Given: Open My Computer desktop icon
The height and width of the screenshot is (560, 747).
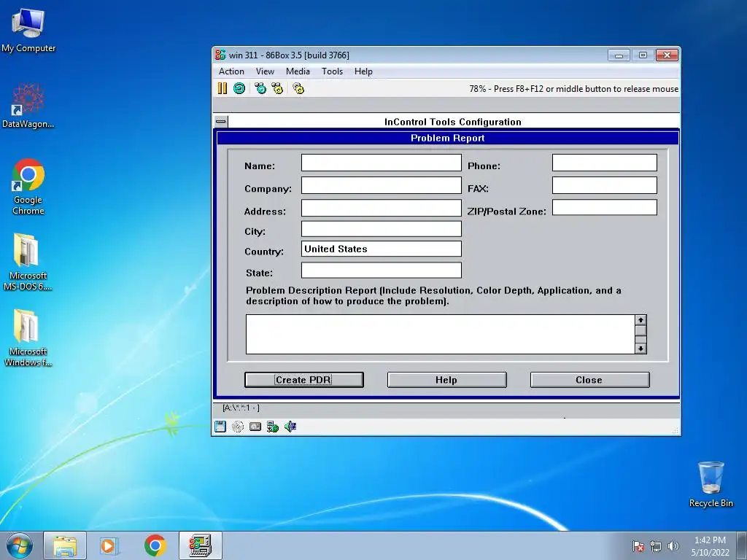Looking at the screenshot, I should click(x=28, y=30).
